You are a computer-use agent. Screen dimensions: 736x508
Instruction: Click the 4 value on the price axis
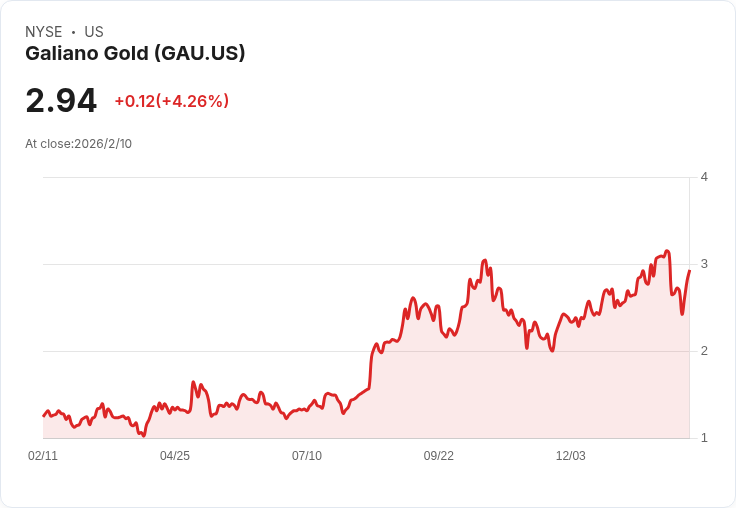coord(704,177)
